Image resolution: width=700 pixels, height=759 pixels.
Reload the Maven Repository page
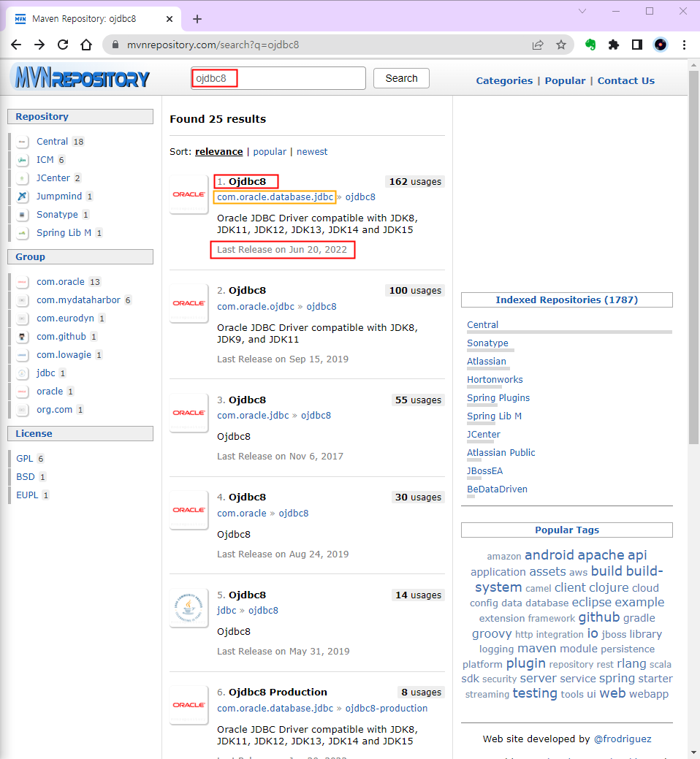point(63,45)
